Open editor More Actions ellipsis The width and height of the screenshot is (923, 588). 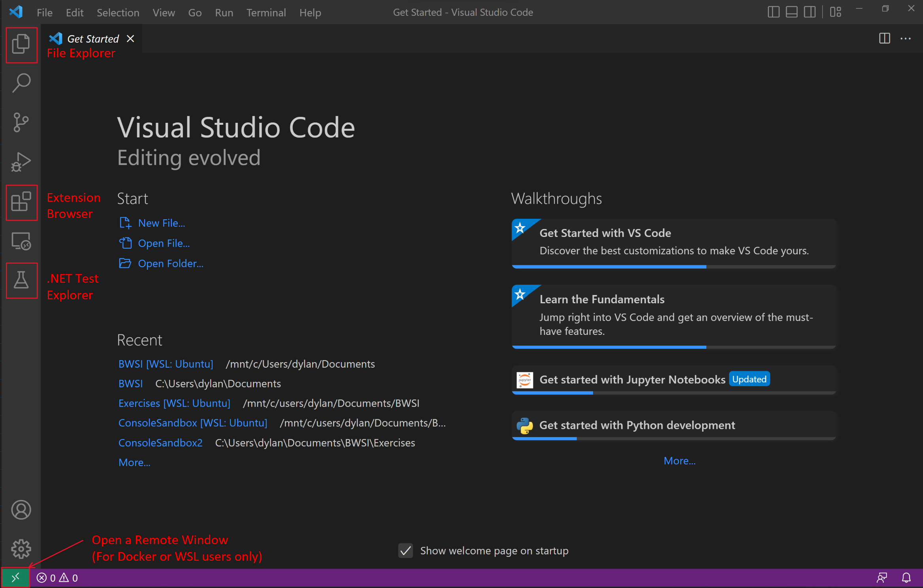pos(906,39)
